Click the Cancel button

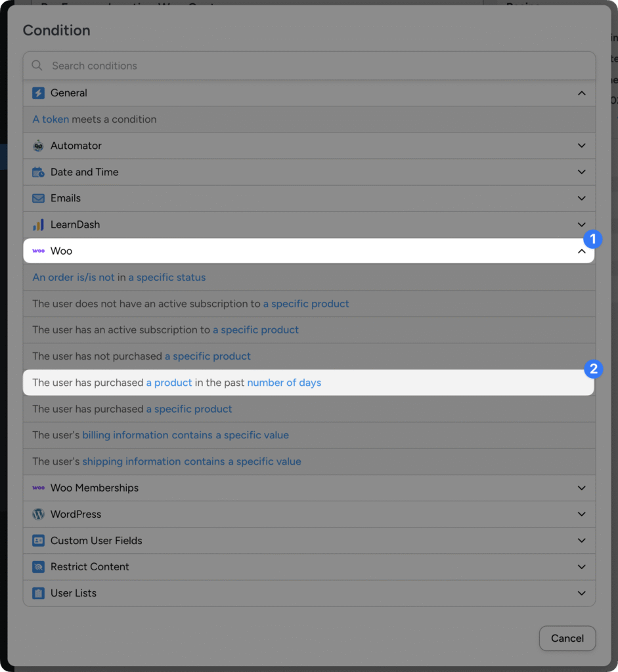coord(567,638)
